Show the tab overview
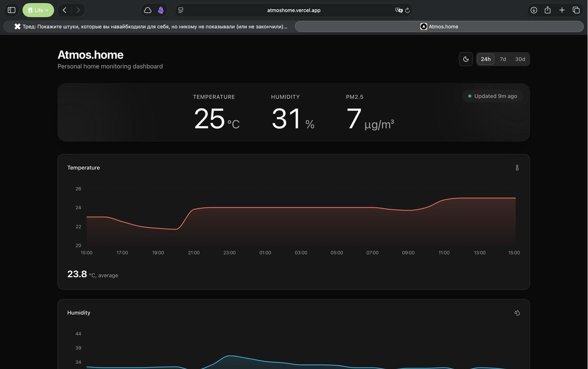The image size is (588, 369). (x=576, y=10)
